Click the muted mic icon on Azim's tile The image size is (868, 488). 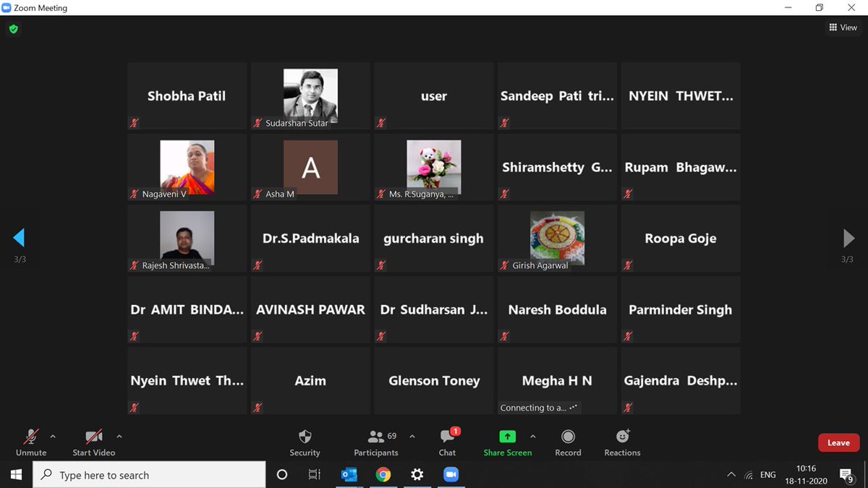pyautogui.click(x=258, y=407)
